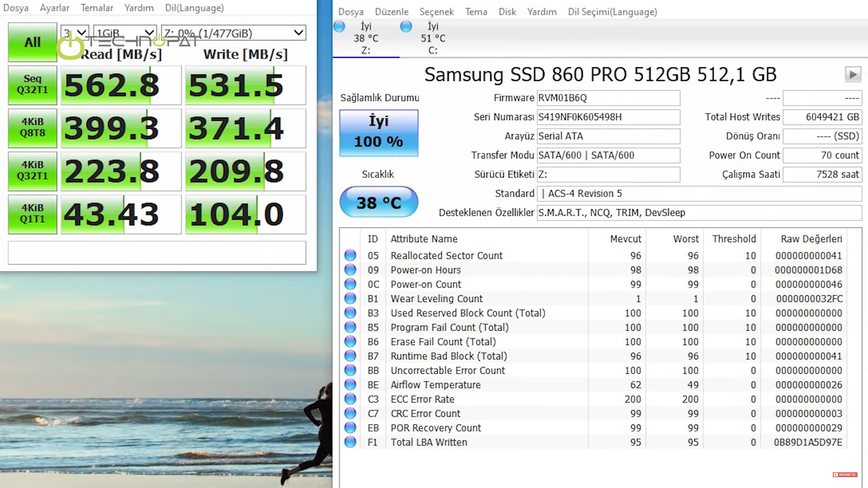This screenshot has height=488, width=868.
Task: Click the Seq read result 562.8
Action: 121,85
